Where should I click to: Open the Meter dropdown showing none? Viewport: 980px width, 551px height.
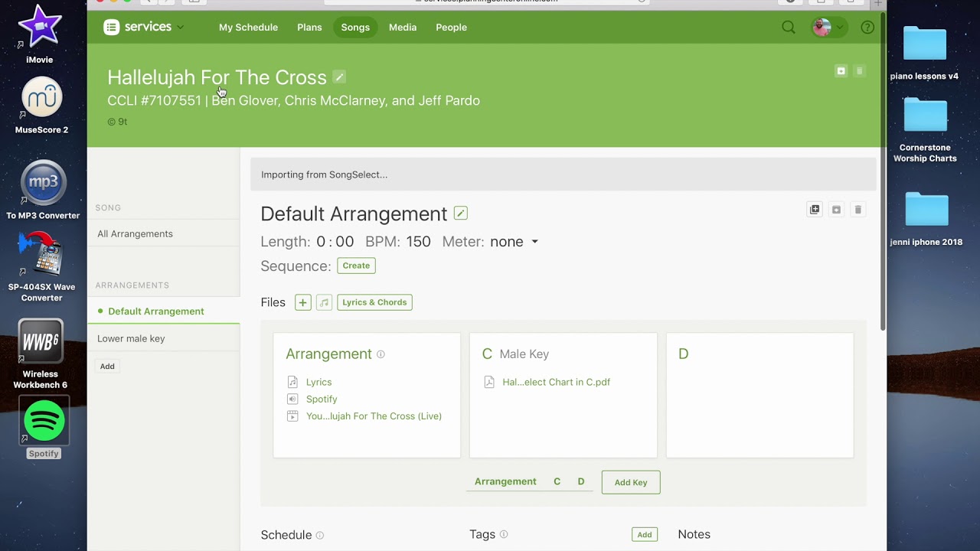click(x=514, y=242)
